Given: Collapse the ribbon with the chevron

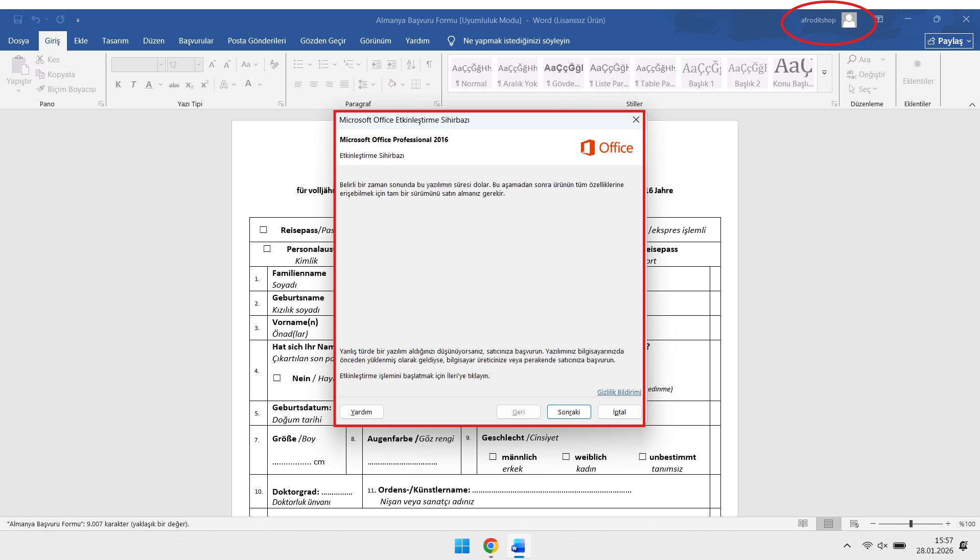Looking at the screenshot, I should point(972,104).
